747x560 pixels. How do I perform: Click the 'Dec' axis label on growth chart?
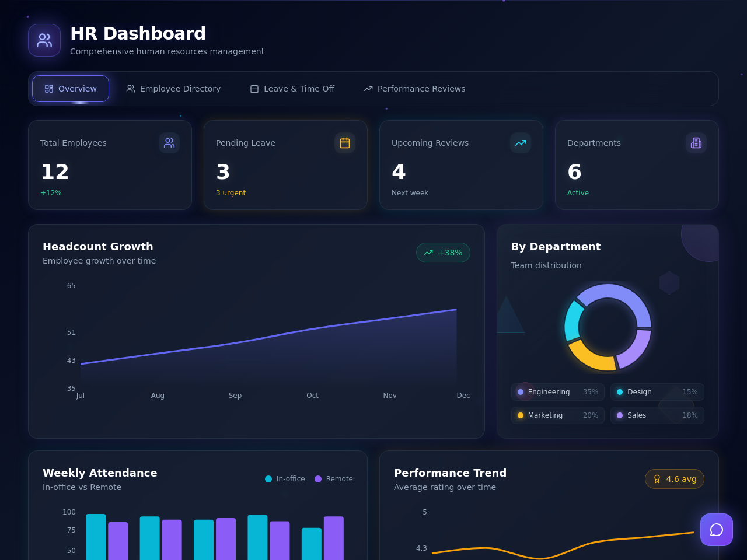463,395
